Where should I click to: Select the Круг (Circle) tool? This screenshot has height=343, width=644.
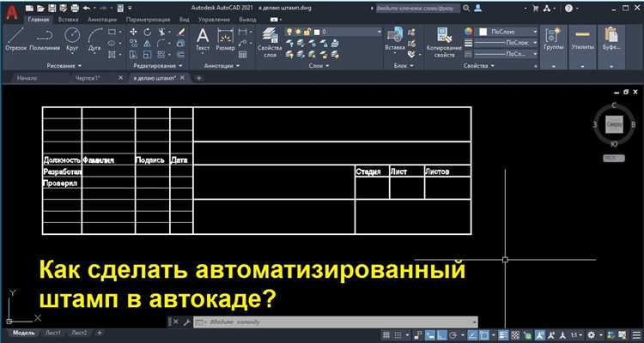[72, 39]
